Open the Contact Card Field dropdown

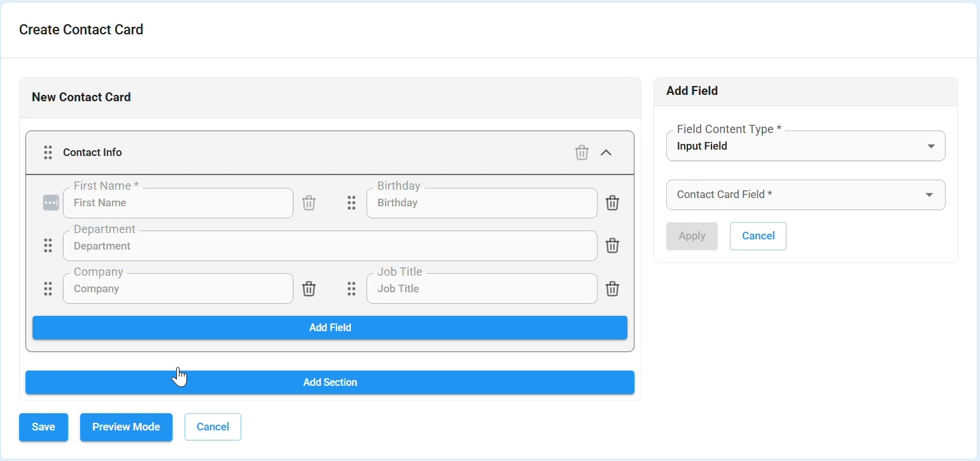click(806, 195)
